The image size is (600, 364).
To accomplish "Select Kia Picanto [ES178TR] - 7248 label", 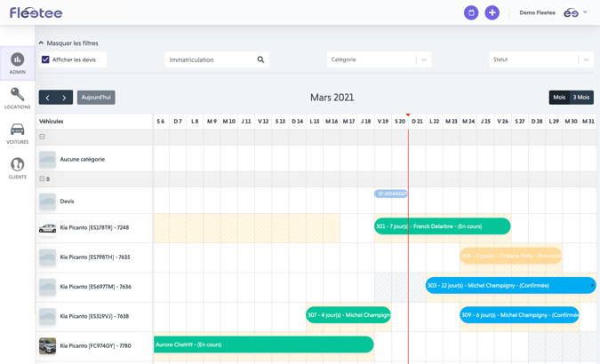I will (x=94, y=228).
